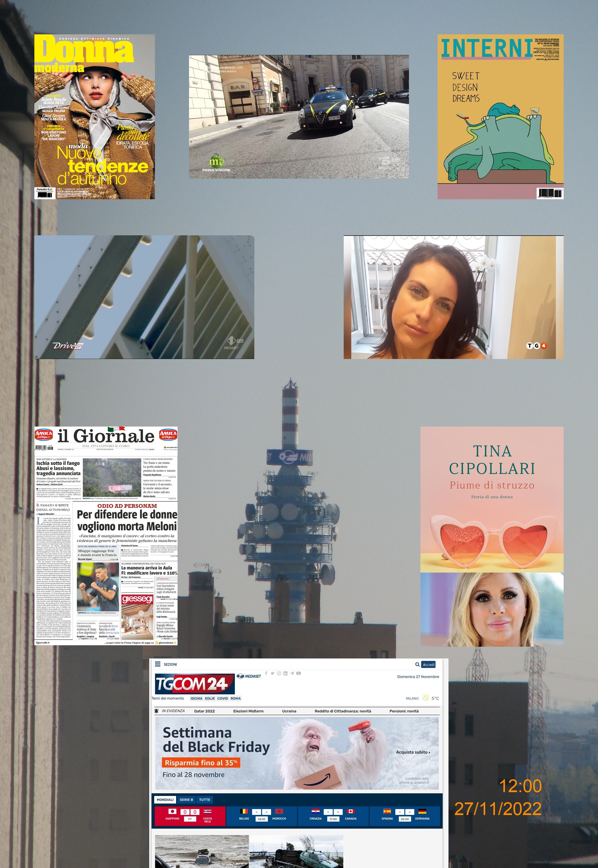Screen dimensions: 598x868
Task: Switch to the TUTTE scores tab
Action: click(204, 800)
